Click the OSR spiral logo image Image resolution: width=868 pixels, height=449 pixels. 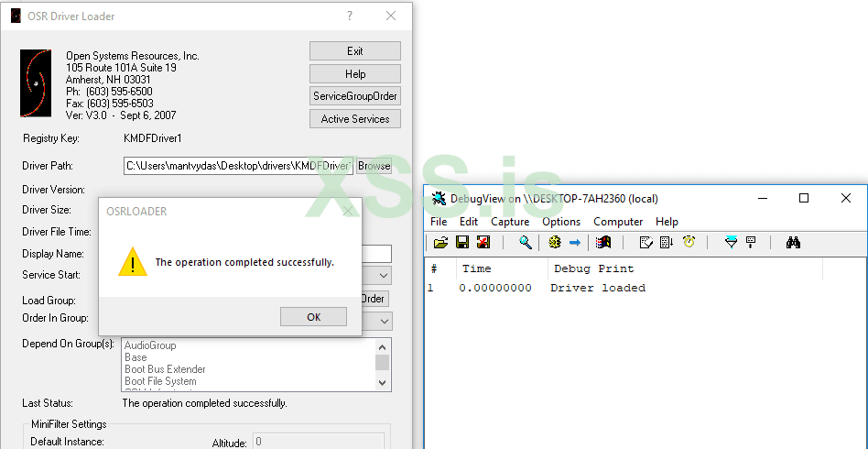point(36,83)
